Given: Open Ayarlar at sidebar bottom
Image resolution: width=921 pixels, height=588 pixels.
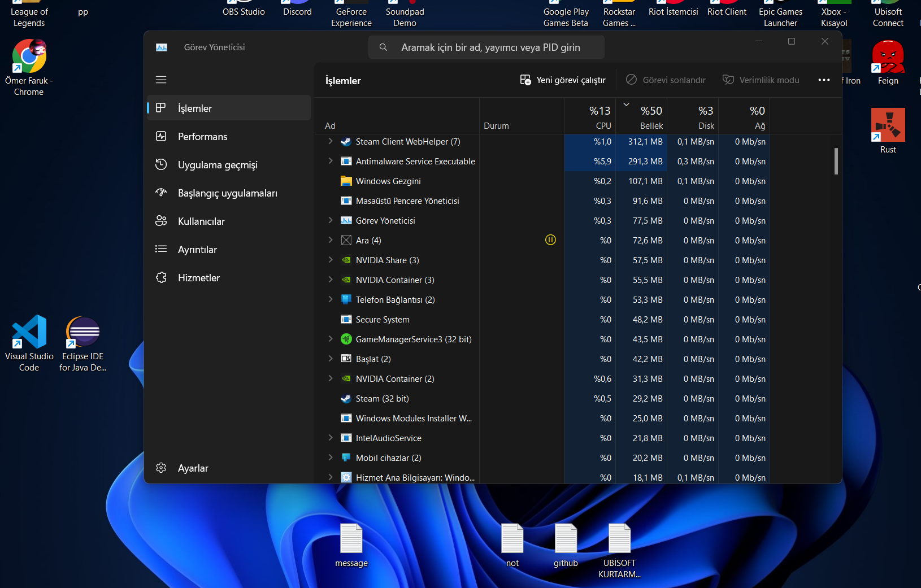Looking at the screenshot, I should (x=229, y=468).
